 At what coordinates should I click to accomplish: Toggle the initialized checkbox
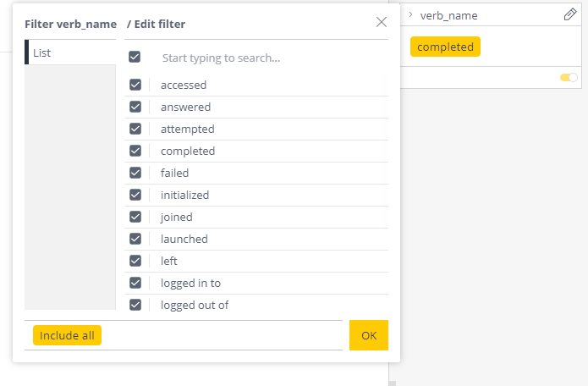pos(135,195)
